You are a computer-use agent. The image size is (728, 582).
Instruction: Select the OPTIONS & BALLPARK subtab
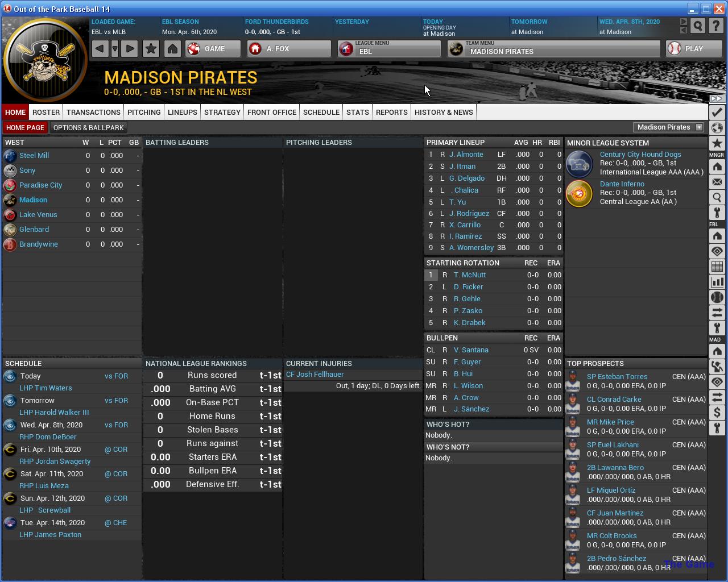(x=88, y=128)
